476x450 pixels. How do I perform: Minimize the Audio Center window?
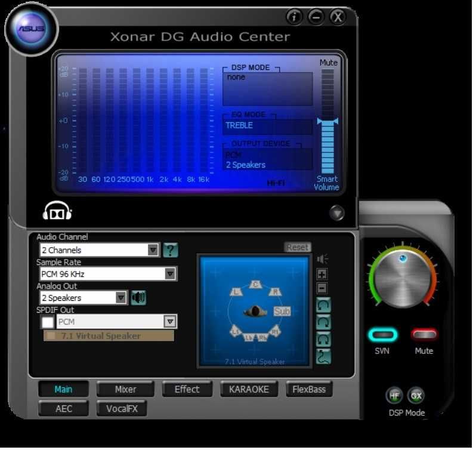coord(317,17)
